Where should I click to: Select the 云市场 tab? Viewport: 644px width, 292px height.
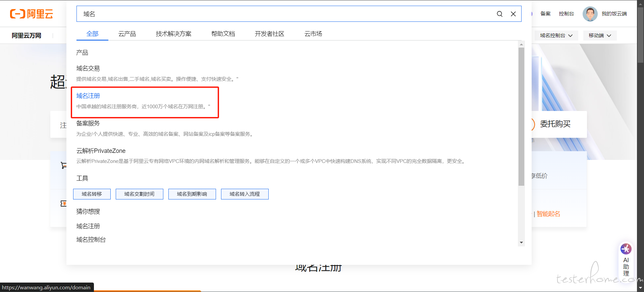click(x=313, y=34)
